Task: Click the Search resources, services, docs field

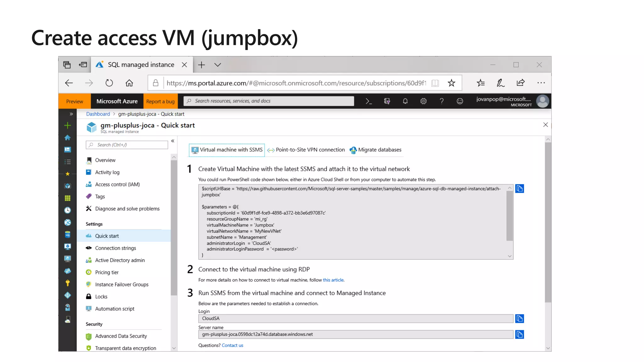Action: tap(269, 101)
